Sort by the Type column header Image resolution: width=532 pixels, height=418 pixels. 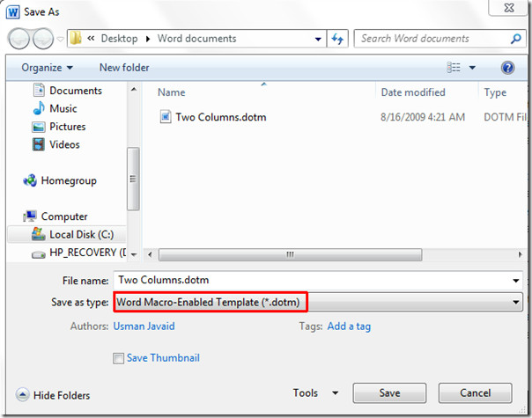tap(495, 92)
